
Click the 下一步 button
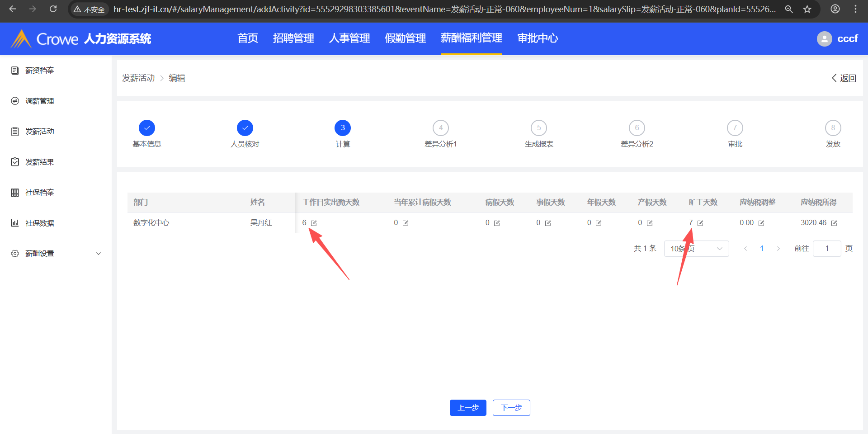tap(511, 408)
